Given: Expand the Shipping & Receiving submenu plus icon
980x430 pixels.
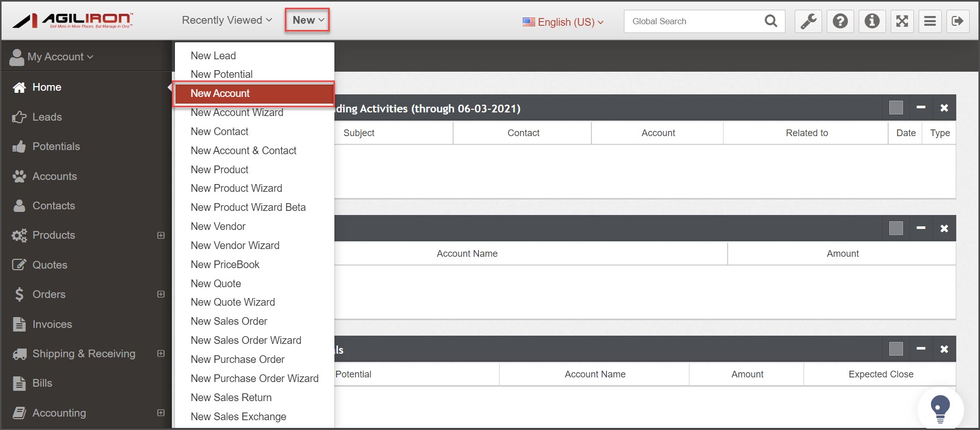Looking at the screenshot, I should pos(161,354).
